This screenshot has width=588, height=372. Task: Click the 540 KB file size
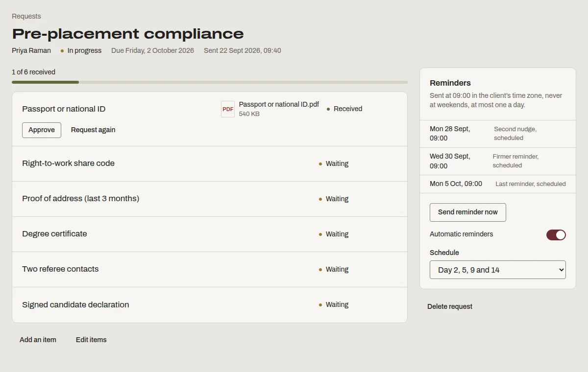249,114
